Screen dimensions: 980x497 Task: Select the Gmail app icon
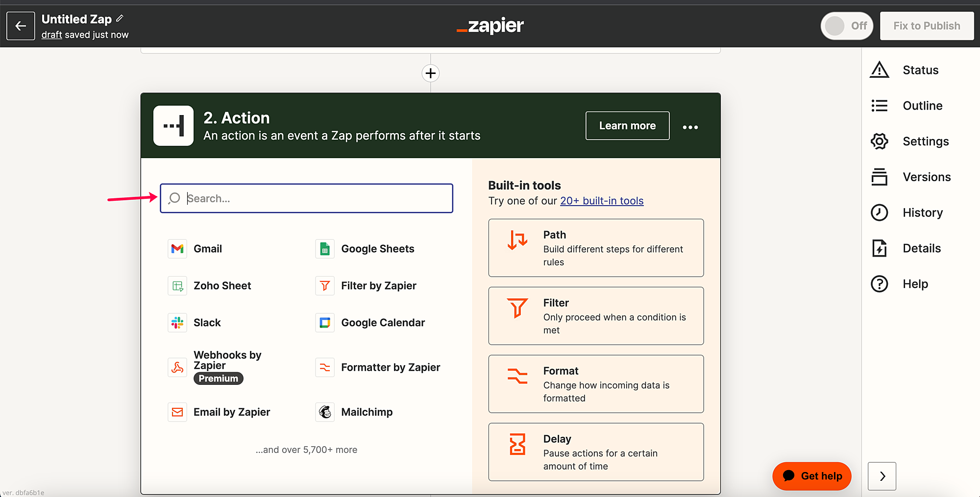(177, 249)
